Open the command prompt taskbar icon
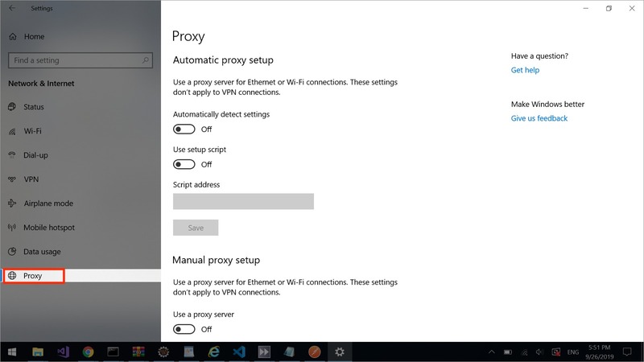Screen dimensions: 644x362 coord(113,352)
